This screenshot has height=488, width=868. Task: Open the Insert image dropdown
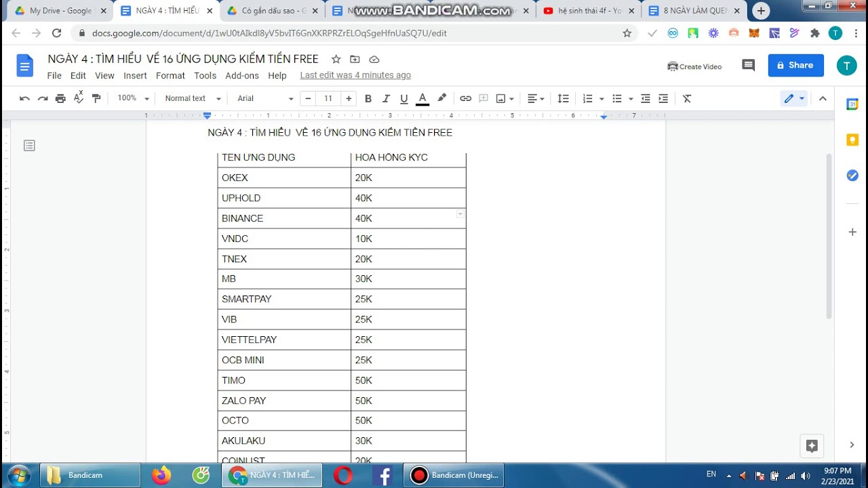505,98
